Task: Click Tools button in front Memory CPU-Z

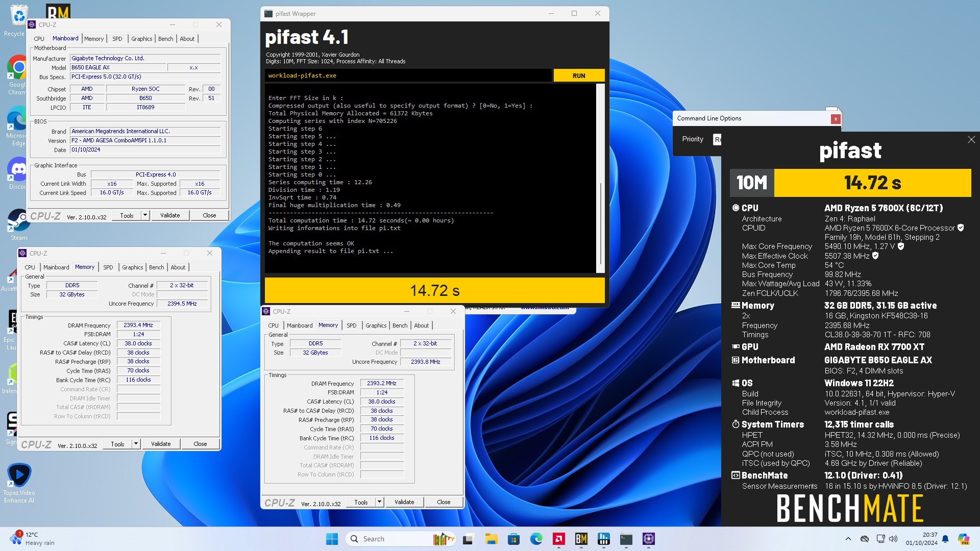Action: [361, 502]
